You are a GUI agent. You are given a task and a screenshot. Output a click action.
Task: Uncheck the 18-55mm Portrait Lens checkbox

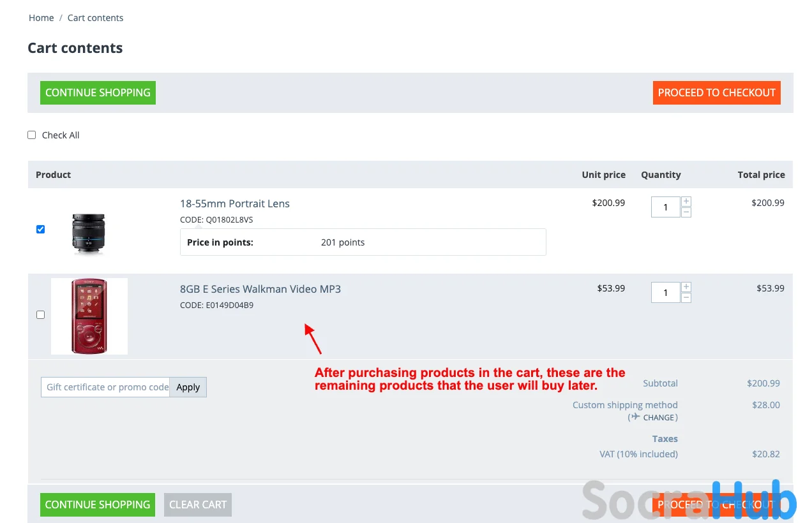[x=40, y=230]
